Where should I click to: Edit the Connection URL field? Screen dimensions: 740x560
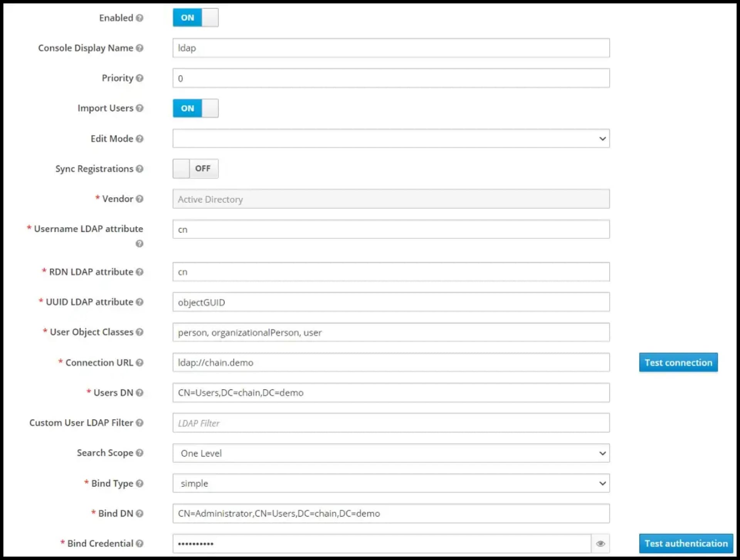pos(391,362)
